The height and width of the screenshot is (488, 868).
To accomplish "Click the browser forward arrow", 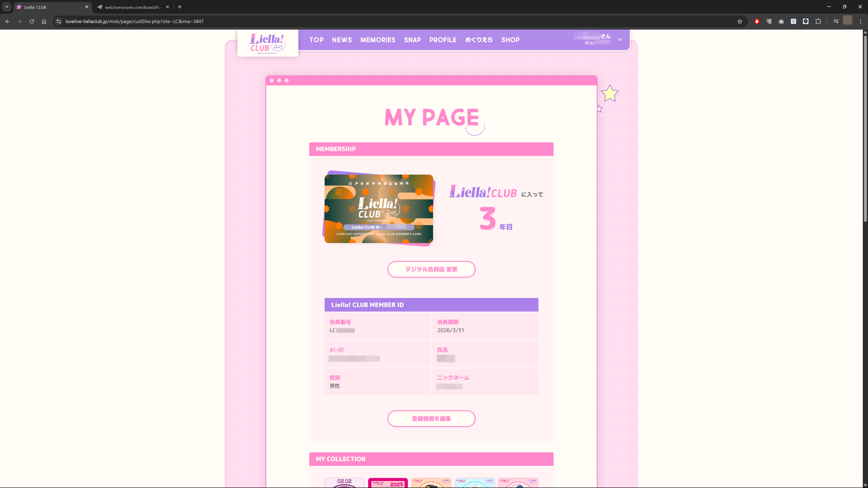I will point(19,21).
